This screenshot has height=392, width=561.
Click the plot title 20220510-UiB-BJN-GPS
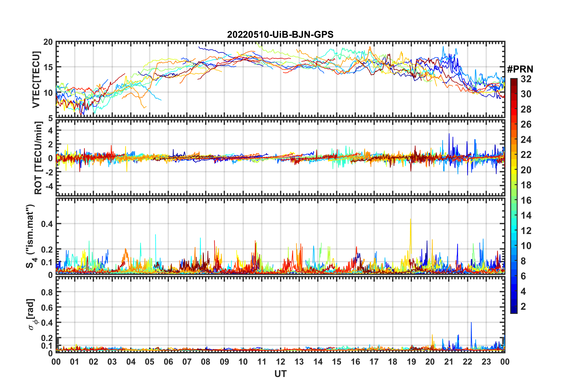(280, 35)
